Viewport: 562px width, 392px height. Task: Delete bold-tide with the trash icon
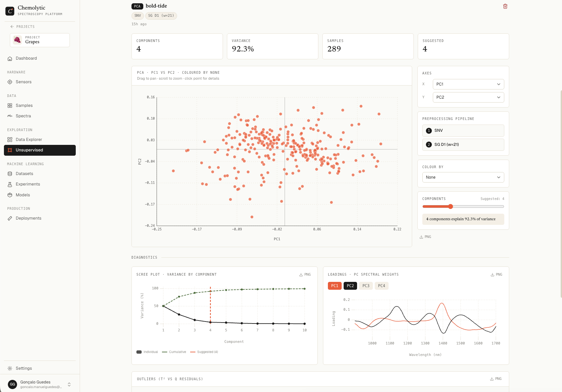505,6
